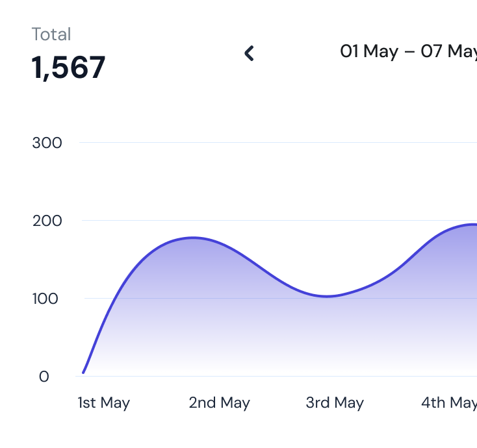Viewport: 477px width, 448px height.
Task: Click the chart dip above 3rd May
Action: click(x=327, y=296)
